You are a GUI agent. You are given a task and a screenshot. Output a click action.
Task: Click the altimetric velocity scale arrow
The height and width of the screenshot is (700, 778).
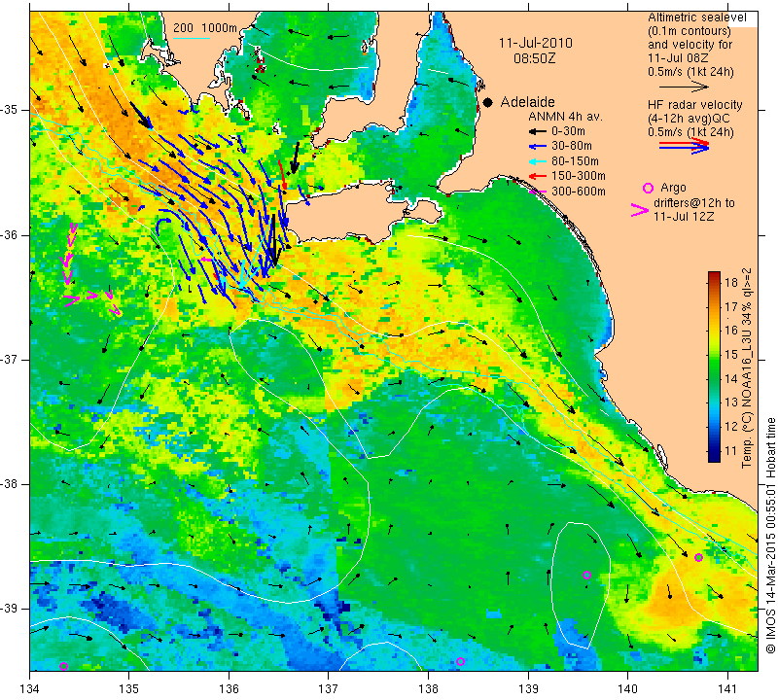(x=684, y=87)
